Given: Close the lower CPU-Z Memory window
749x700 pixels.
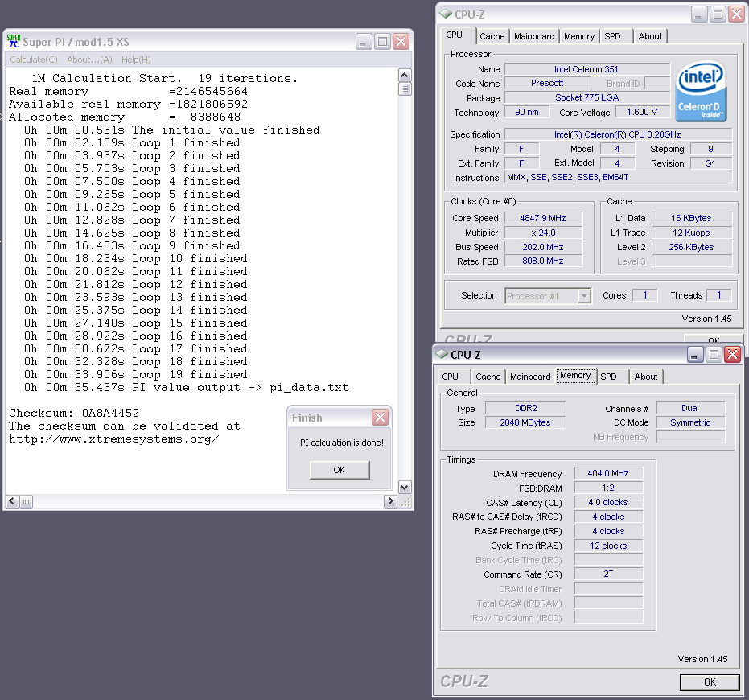Looking at the screenshot, I should tap(732, 355).
